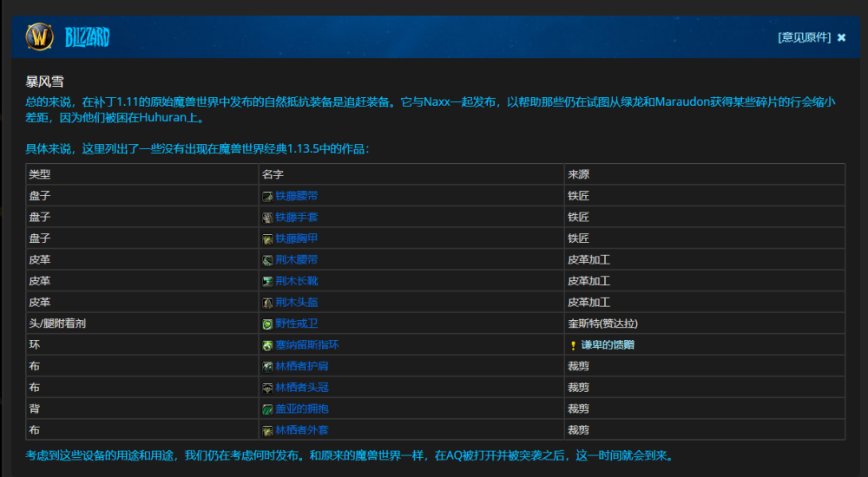Open the 谦卑的馈赠 quest link
Viewport: 868px width, 477px height.
pos(608,345)
